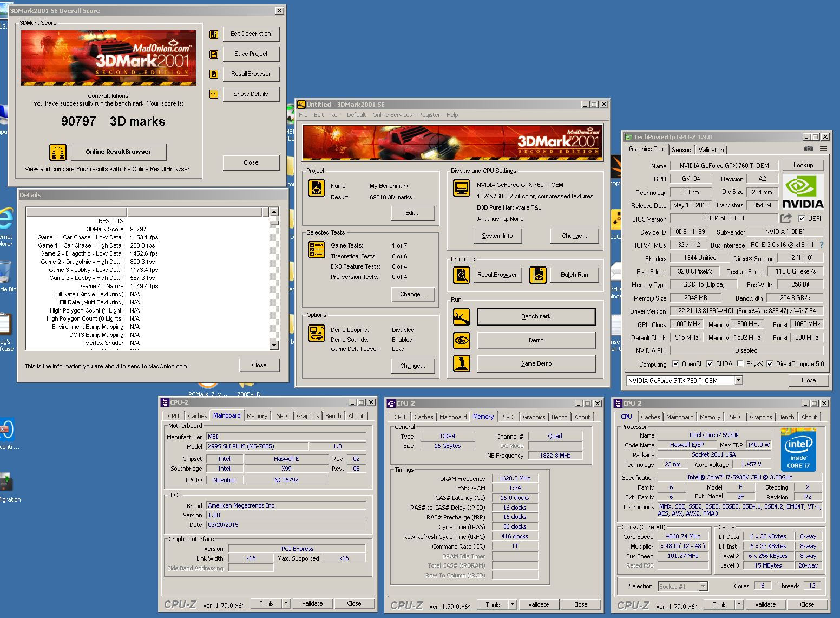Switch to Bench tab in CPU tab CPU-Z window
This screenshot has width=840, height=618.
click(x=786, y=417)
